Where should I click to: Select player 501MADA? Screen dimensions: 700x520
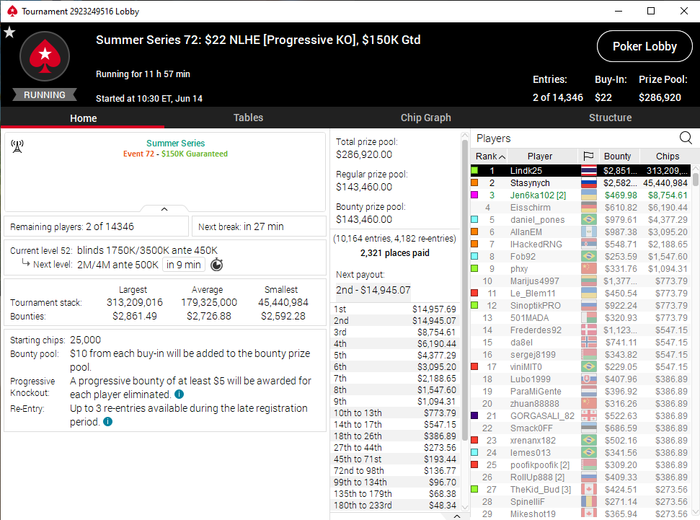(580, 318)
